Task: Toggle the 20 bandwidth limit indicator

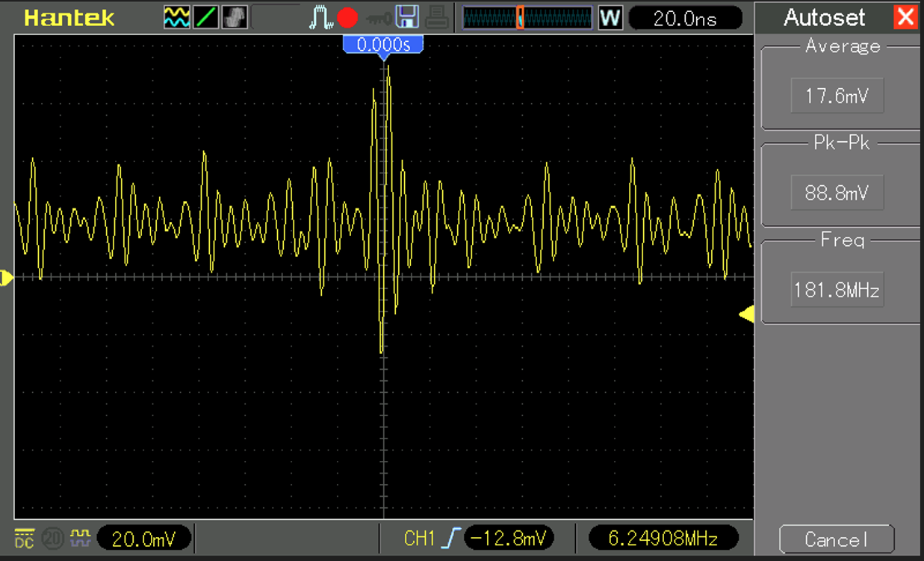Action: [x=52, y=538]
